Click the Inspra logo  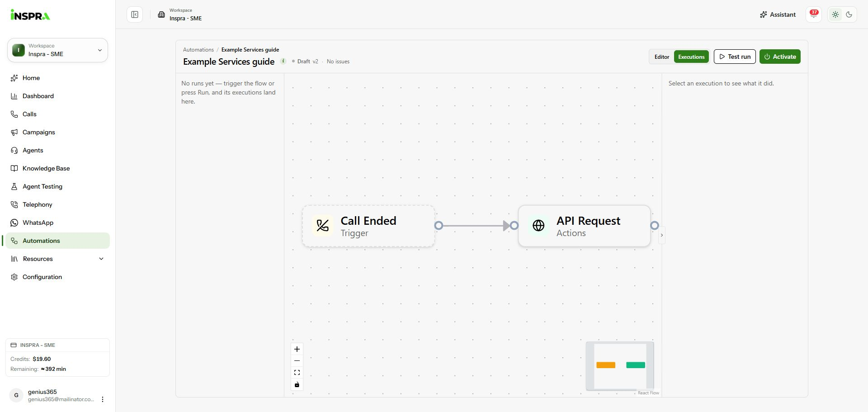click(x=30, y=15)
